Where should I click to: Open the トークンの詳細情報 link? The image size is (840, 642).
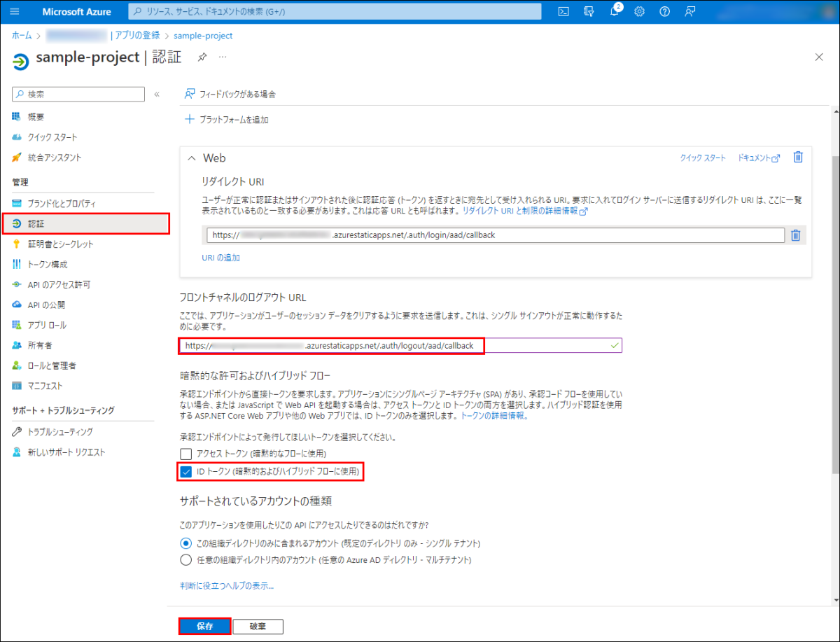pyautogui.click(x=493, y=415)
